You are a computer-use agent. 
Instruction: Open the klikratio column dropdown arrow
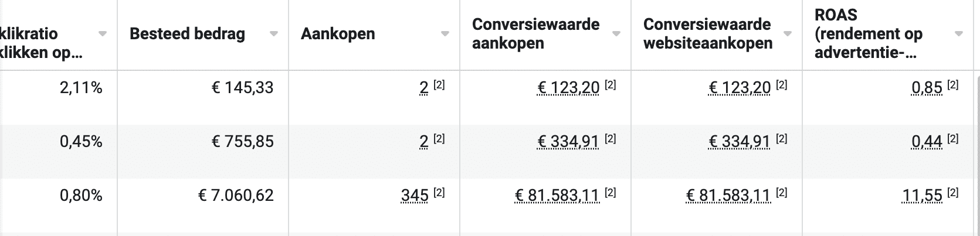[x=102, y=34]
